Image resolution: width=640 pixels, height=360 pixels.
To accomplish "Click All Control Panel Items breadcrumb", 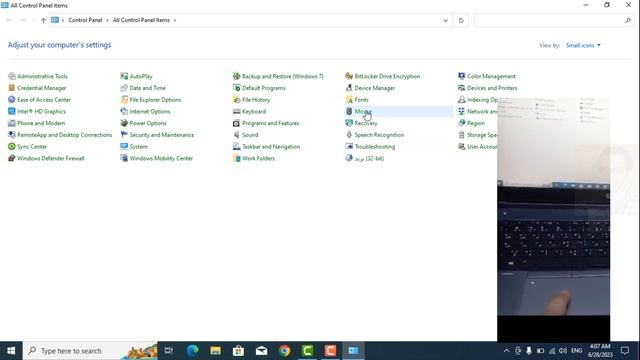I will tap(141, 20).
